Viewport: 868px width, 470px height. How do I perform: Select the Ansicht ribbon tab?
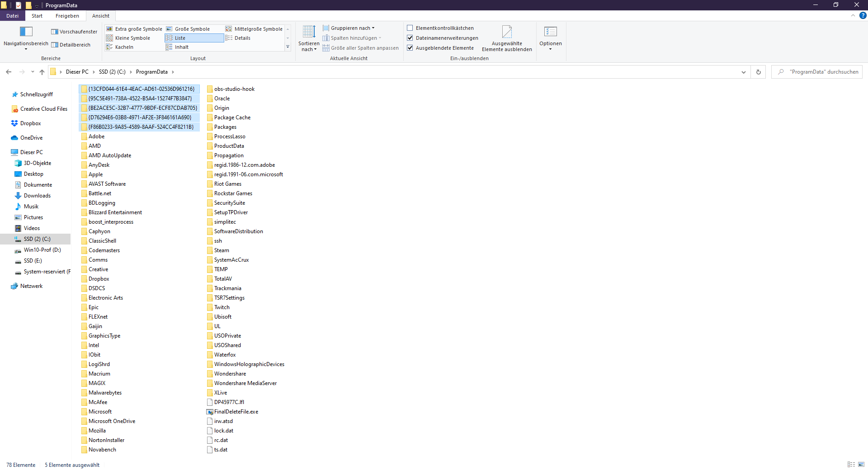tap(101, 16)
